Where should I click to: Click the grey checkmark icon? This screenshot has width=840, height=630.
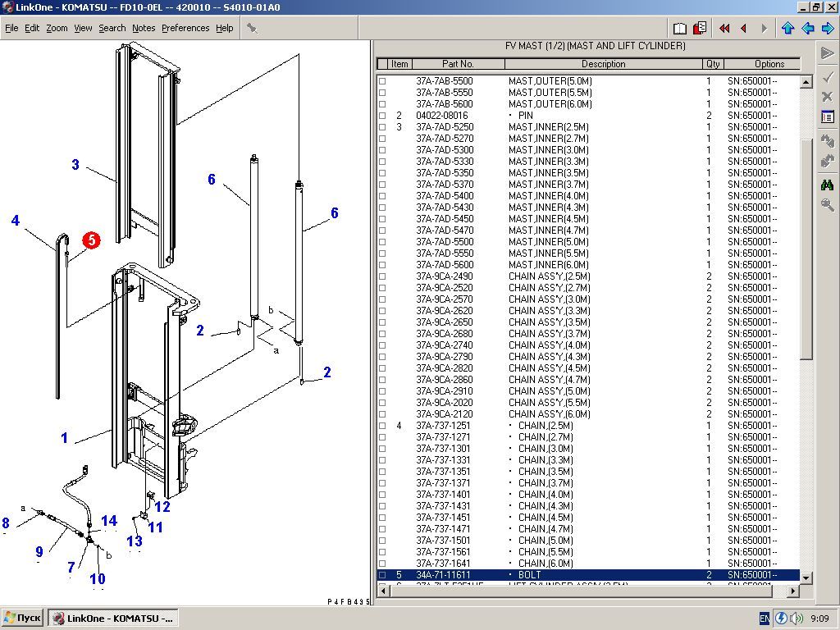tap(827, 77)
